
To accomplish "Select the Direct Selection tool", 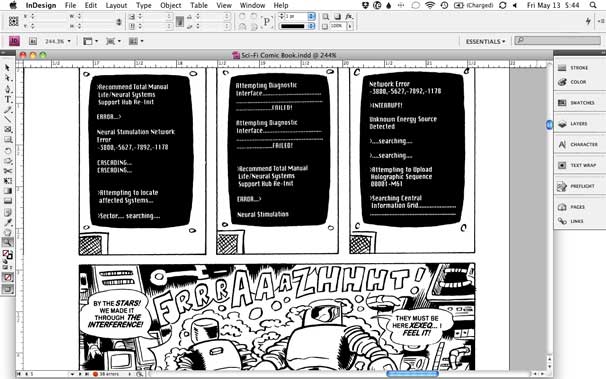I will 8,78.
